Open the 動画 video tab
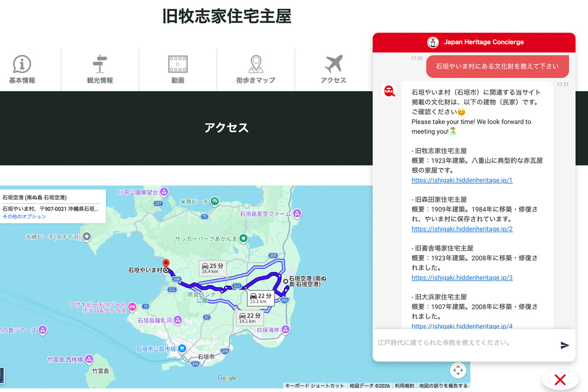The width and height of the screenshot is (588, 392). [x=178, y=70]
